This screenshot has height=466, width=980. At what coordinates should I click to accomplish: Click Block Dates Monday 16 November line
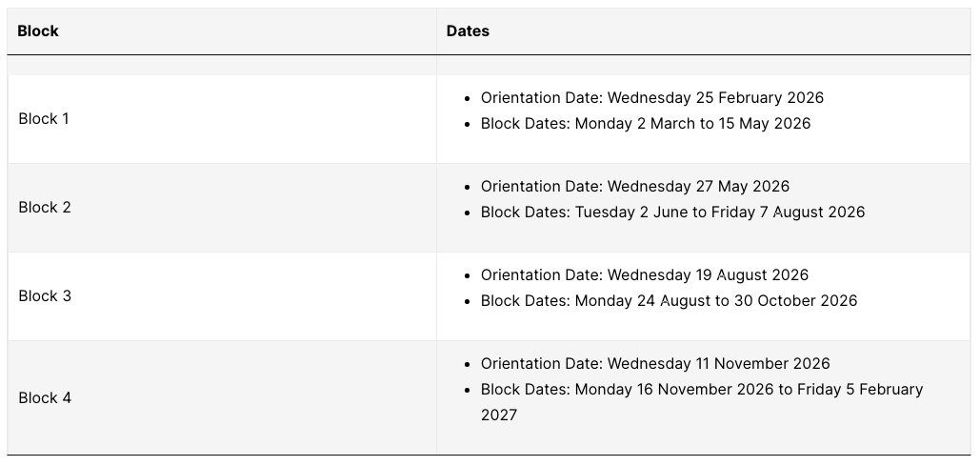701,390
